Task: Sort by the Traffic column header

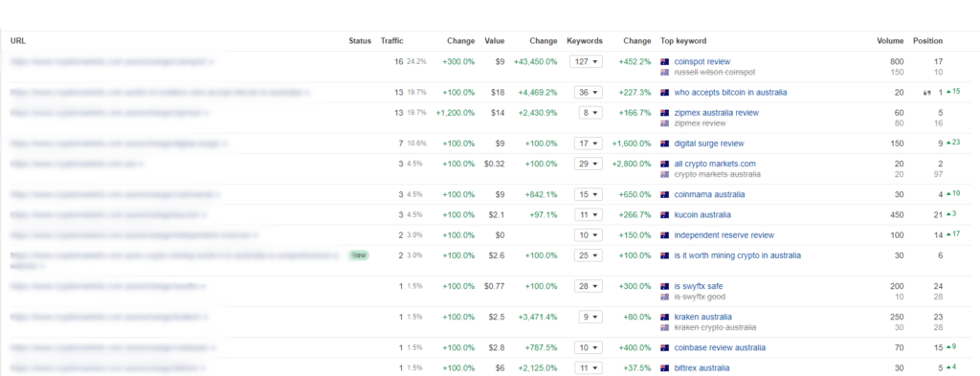Action: (x=391, y=41)
